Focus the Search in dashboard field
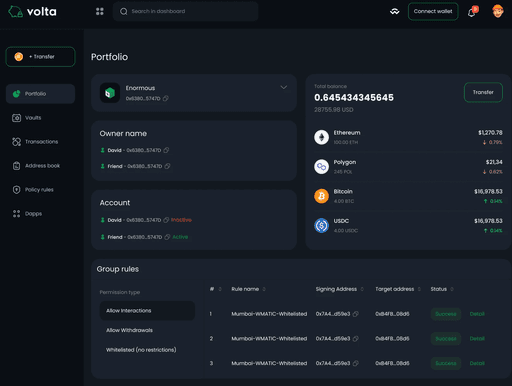 tap(186, 11)
